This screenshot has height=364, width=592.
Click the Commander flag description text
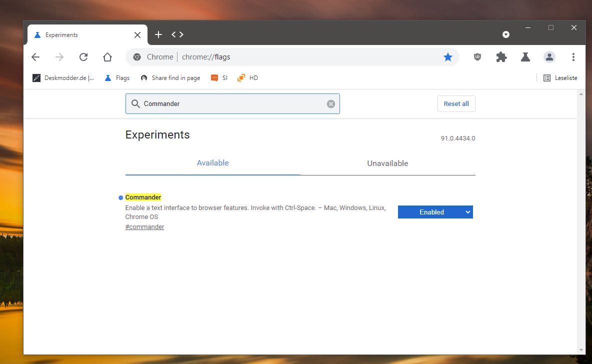pos(255,212)
